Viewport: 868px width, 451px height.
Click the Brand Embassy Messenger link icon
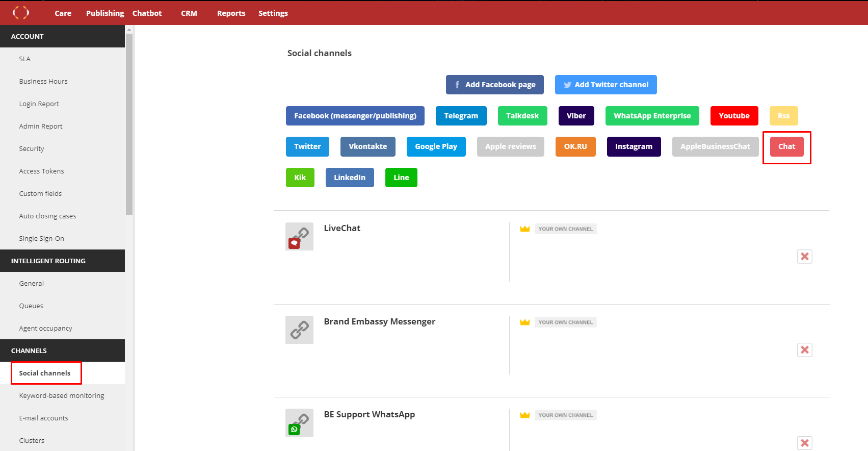[x=299, y=330]
